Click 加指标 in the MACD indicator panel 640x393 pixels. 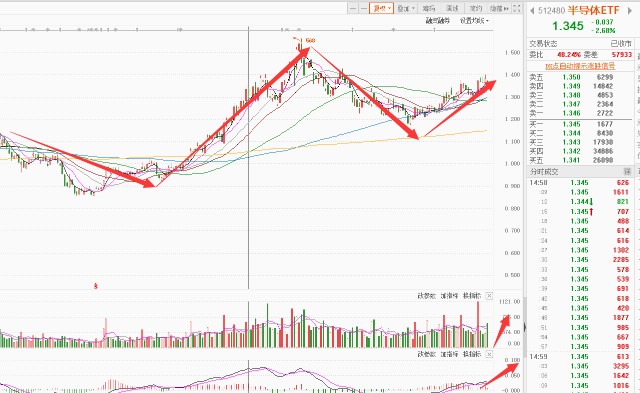click(x=449, y=354)
